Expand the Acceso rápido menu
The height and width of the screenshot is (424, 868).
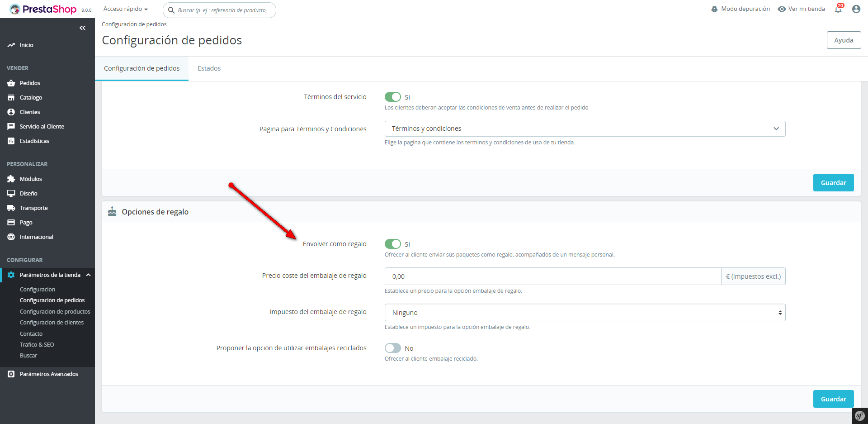point(126,9)
